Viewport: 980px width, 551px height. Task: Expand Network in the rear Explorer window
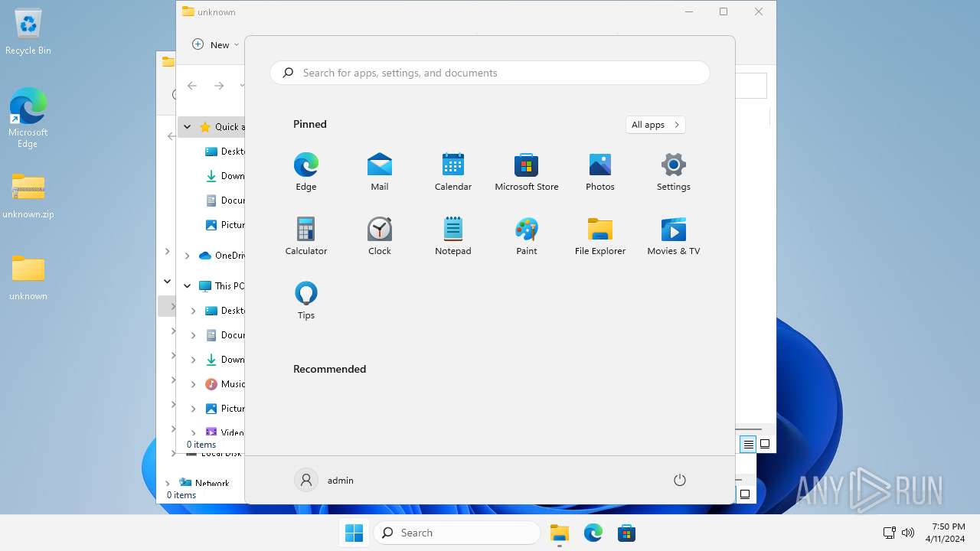(168, 483)
